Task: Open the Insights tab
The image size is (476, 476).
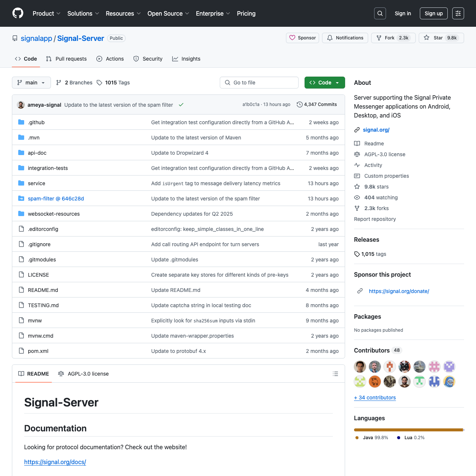Action: (186, 59)
